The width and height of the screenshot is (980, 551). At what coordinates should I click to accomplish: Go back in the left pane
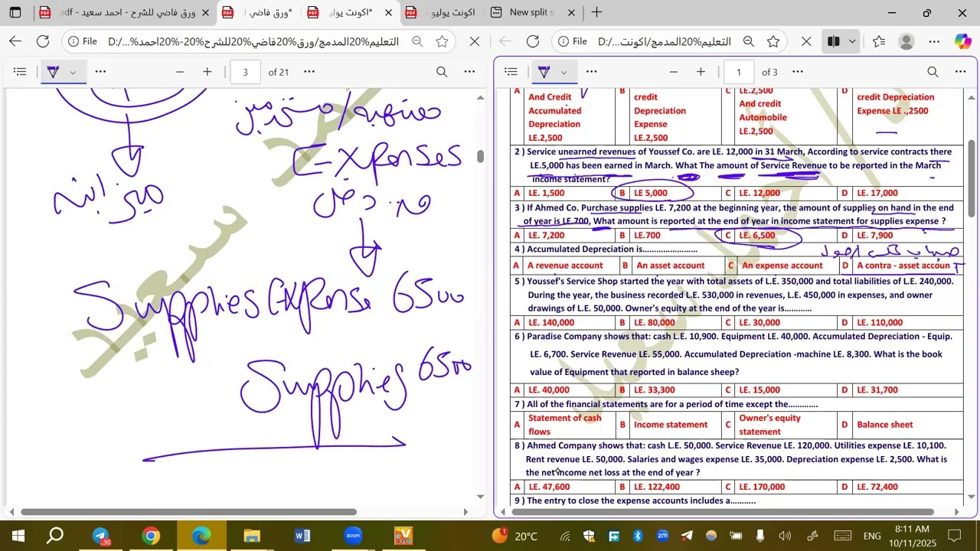pos(15,41)
